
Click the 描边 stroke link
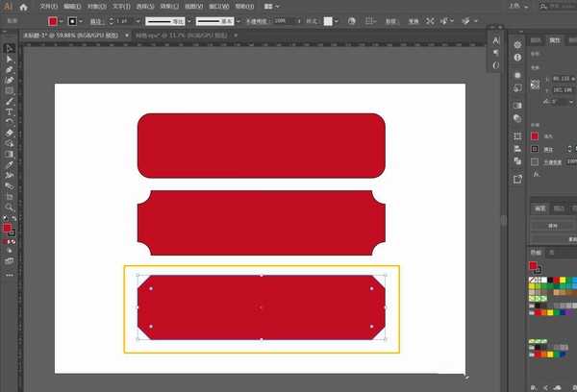[95, 21]
